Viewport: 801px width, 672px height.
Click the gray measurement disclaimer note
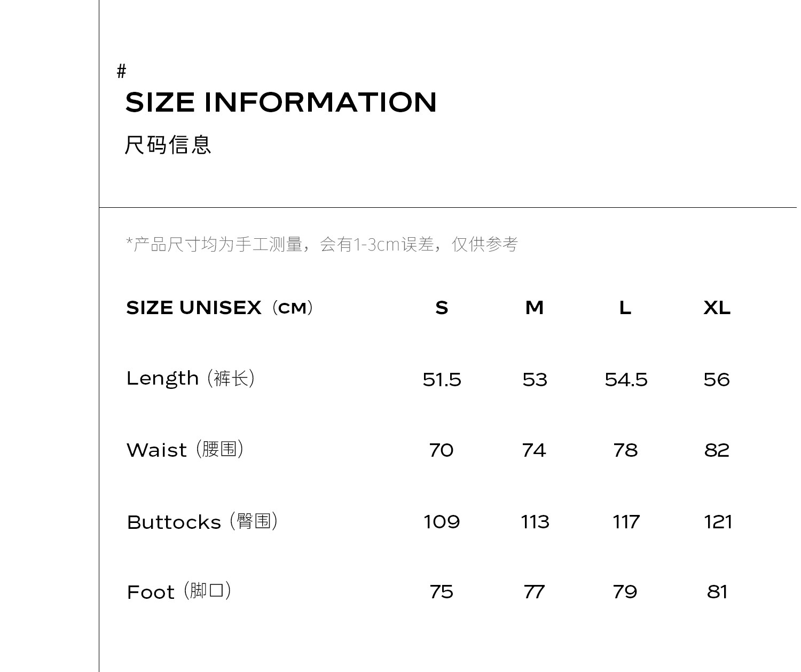[x=322, y=245]
